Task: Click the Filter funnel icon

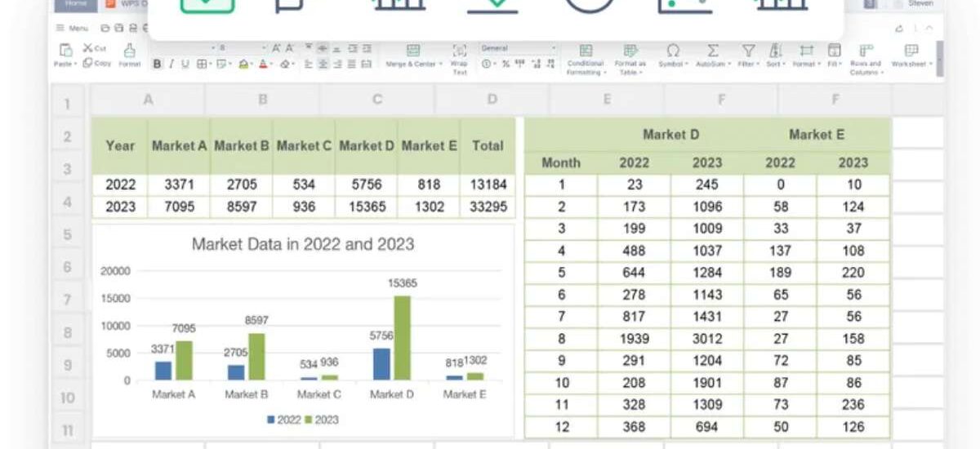Action: [748, 51]
